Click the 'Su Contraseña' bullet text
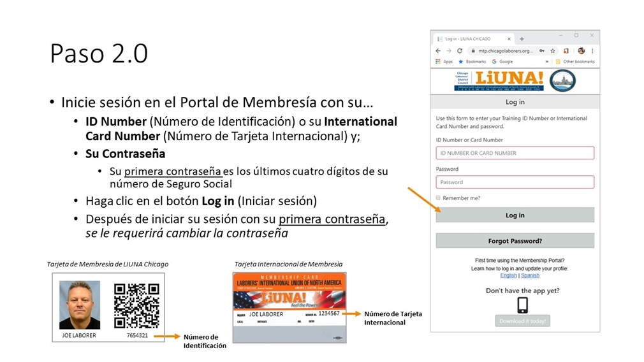 coord(125,154)
